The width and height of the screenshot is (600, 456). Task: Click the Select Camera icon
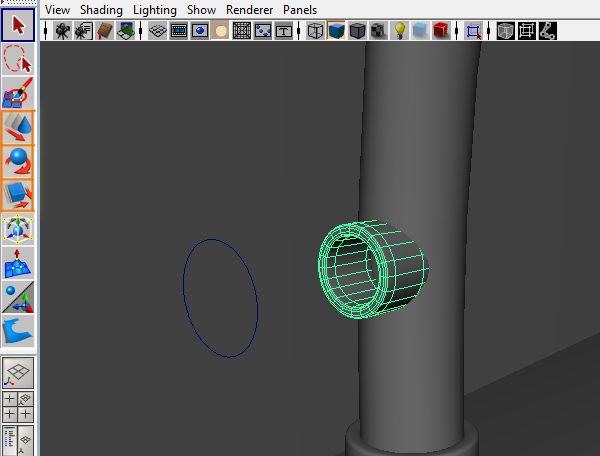click(62, 31)
